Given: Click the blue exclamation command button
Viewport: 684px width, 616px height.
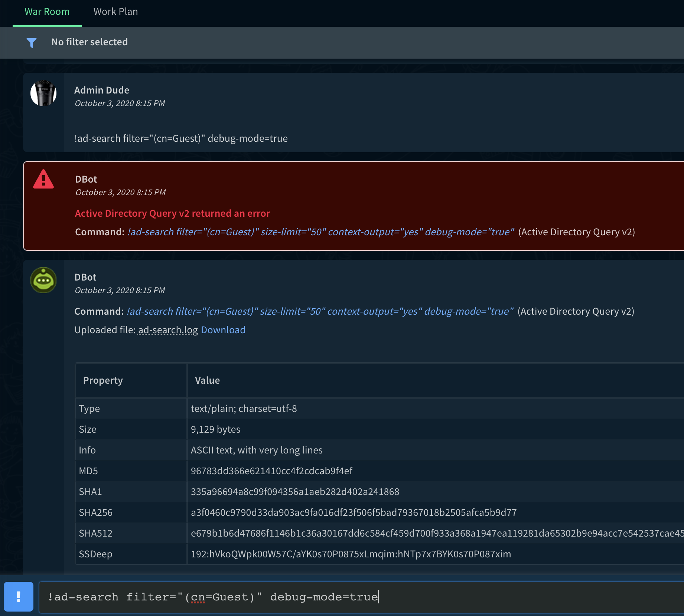Looking at the screenshot, I should 19,597.
